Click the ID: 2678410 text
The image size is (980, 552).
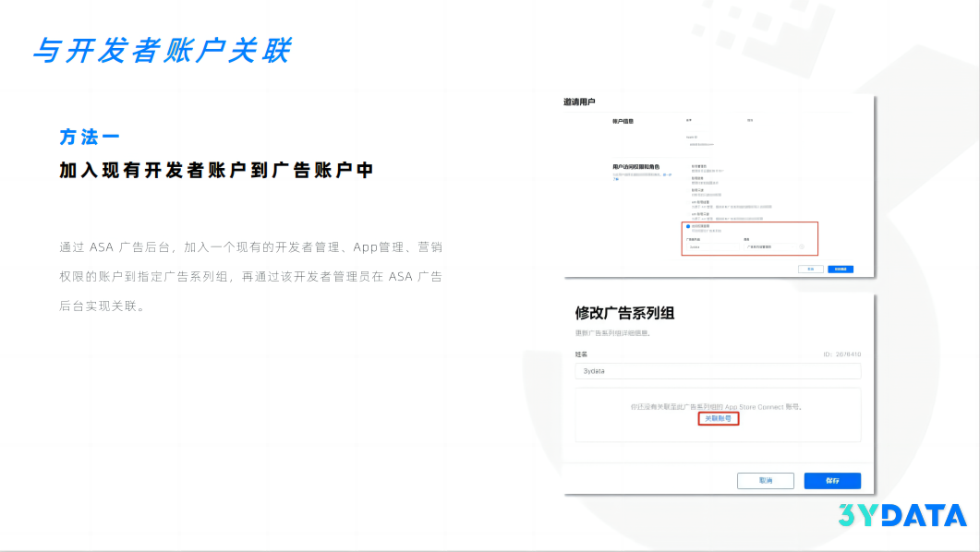click(x=841, y=354)
